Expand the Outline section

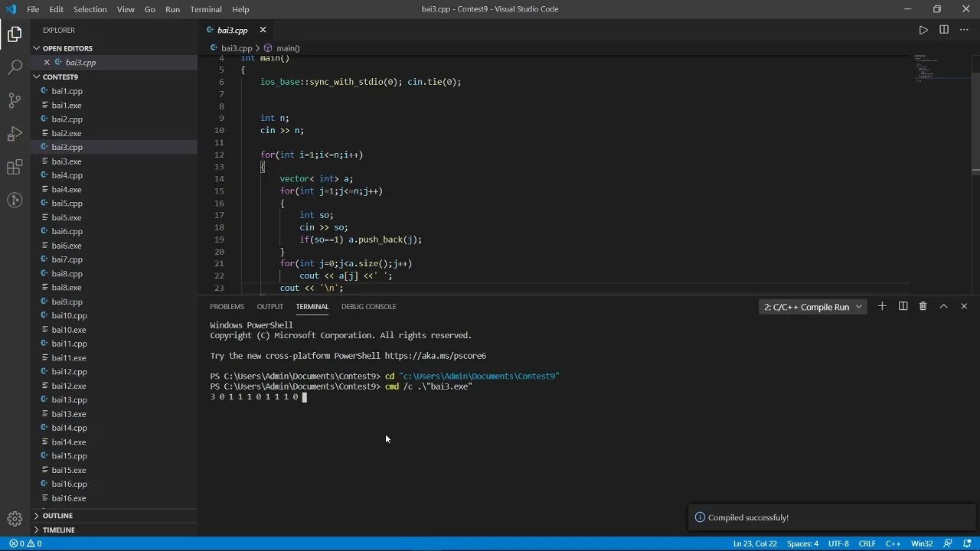[x=114, y=516]
